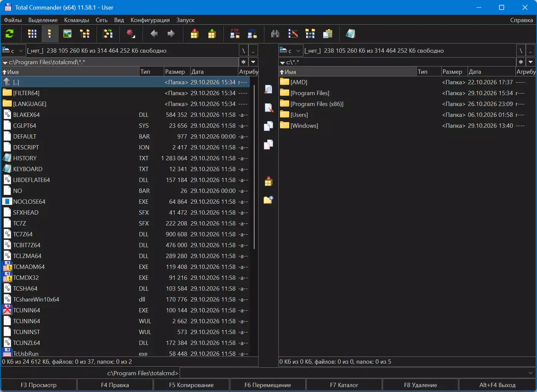
Task: Toggle the Brief view mode button
Action: click(32, 34)
